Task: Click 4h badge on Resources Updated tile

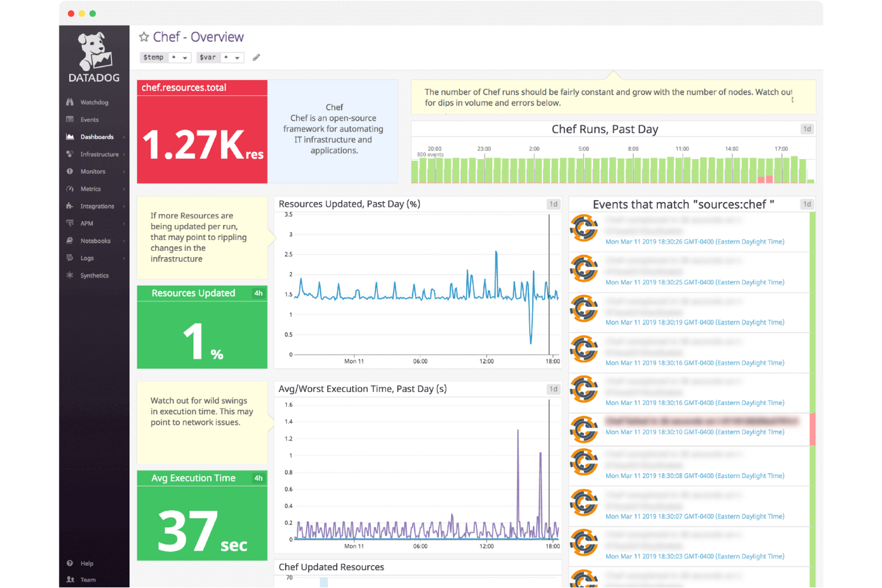Action: (259, 293)
